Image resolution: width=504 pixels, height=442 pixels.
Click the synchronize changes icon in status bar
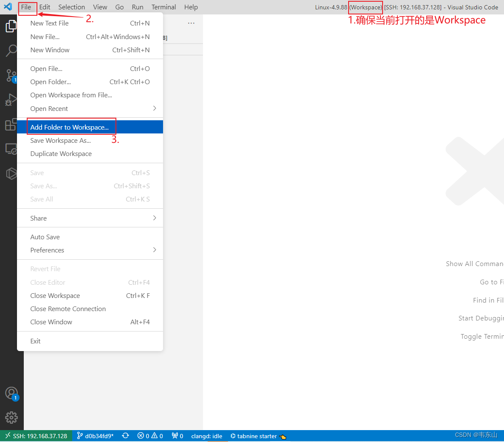point(125,436)
